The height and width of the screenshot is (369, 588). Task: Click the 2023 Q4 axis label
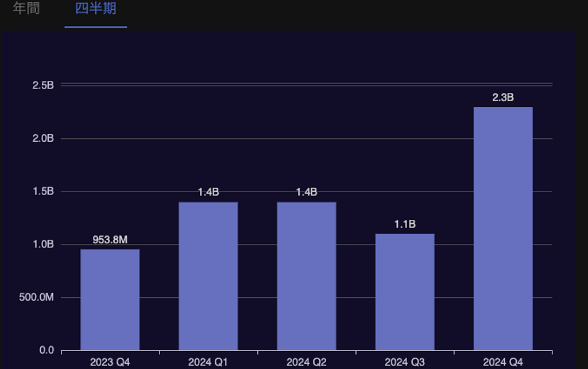[110, 362]
